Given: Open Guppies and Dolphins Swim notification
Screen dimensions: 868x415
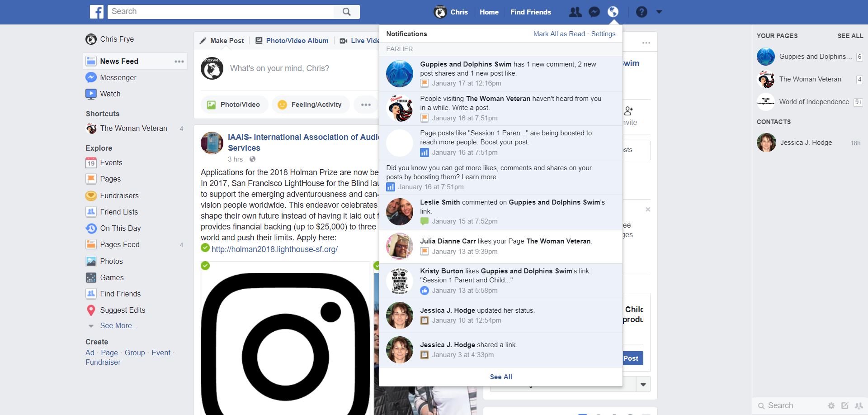Looking at the screenshot, I should [501, 74].
